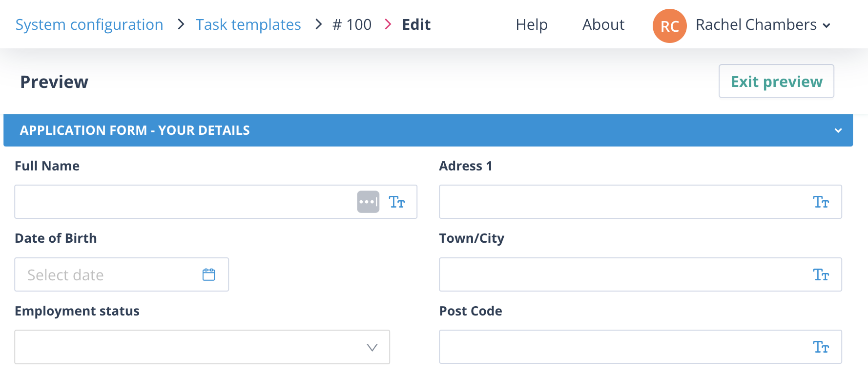Click the # 100 breadcrumb
Screen dimensions: 868x378
tap(352, 24)
